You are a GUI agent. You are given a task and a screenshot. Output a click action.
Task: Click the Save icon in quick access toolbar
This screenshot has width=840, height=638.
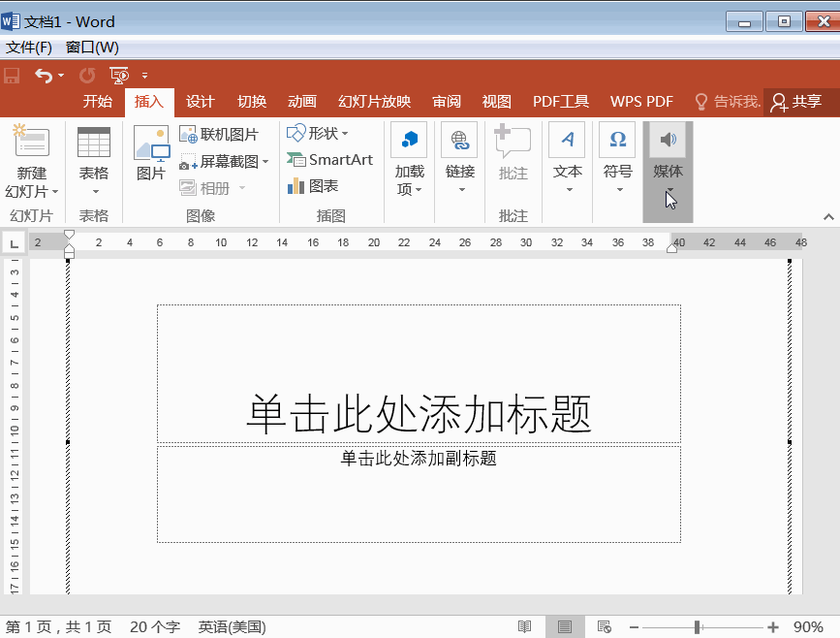pos(12,76)
